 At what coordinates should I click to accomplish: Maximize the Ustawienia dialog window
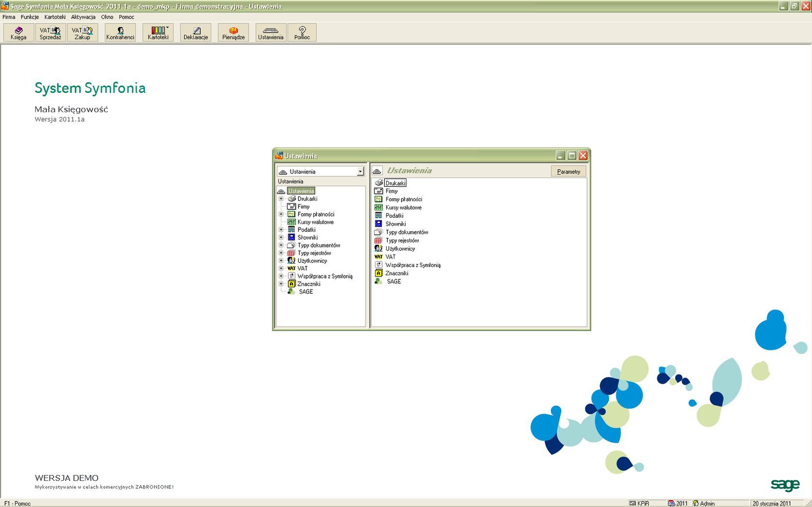point(572,155)
